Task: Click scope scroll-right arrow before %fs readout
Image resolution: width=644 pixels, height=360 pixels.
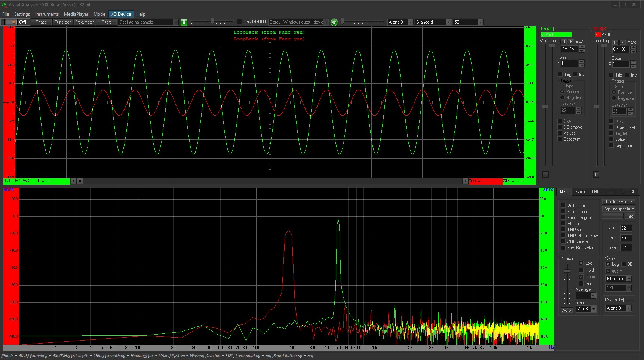Action: pyautogui.click(x=465, y=181)
